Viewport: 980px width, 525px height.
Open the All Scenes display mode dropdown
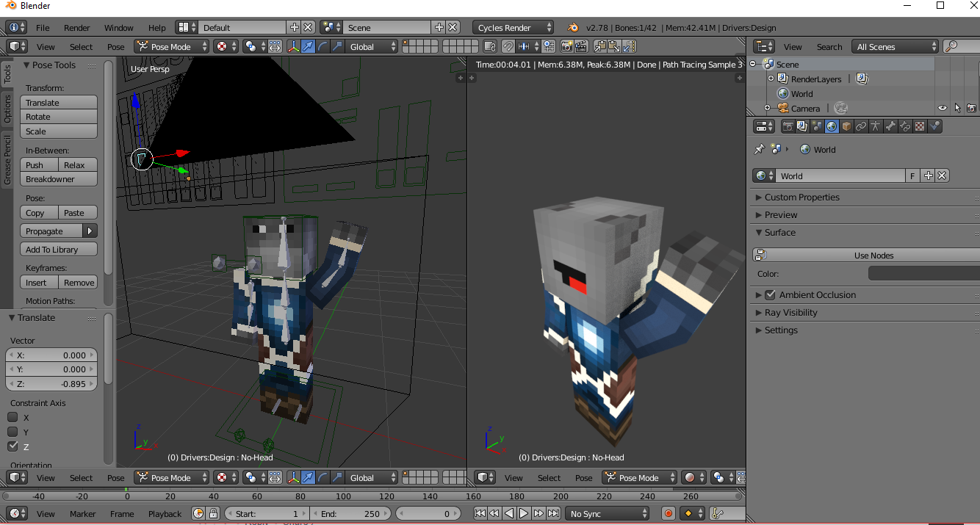click(x=895, y=46)
